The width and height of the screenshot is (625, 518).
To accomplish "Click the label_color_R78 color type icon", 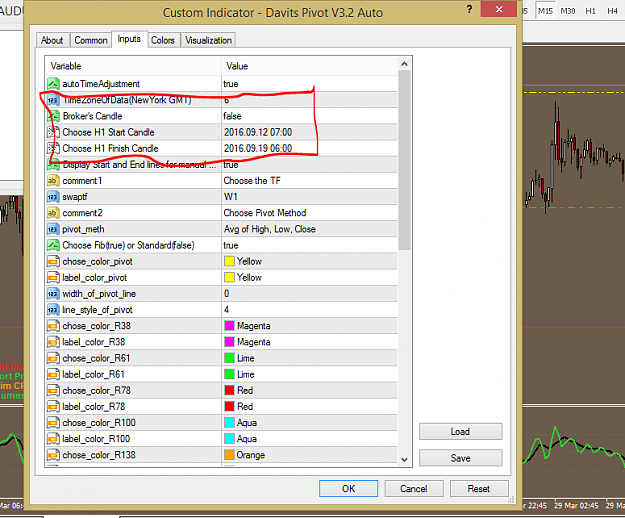I will 53,406.
